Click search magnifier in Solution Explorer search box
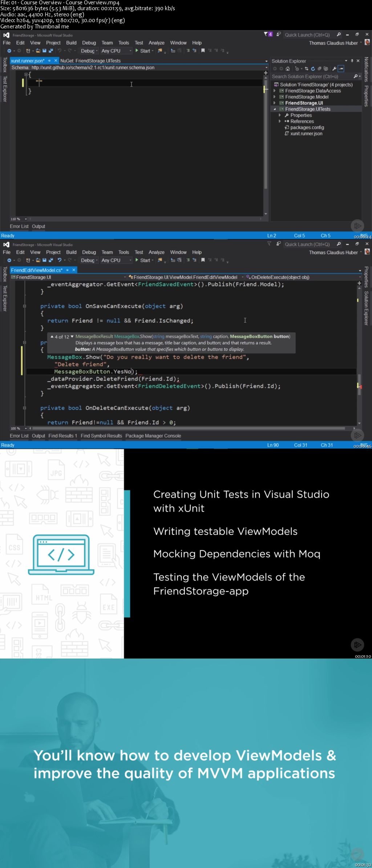Viewport: 372px width, 868px height. [x=356, y=76]
